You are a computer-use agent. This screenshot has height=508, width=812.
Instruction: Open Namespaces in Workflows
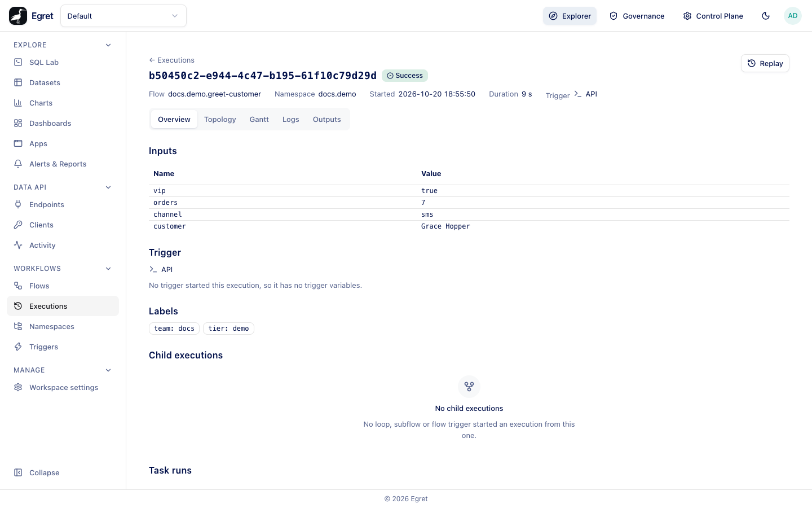click(63, 326)
